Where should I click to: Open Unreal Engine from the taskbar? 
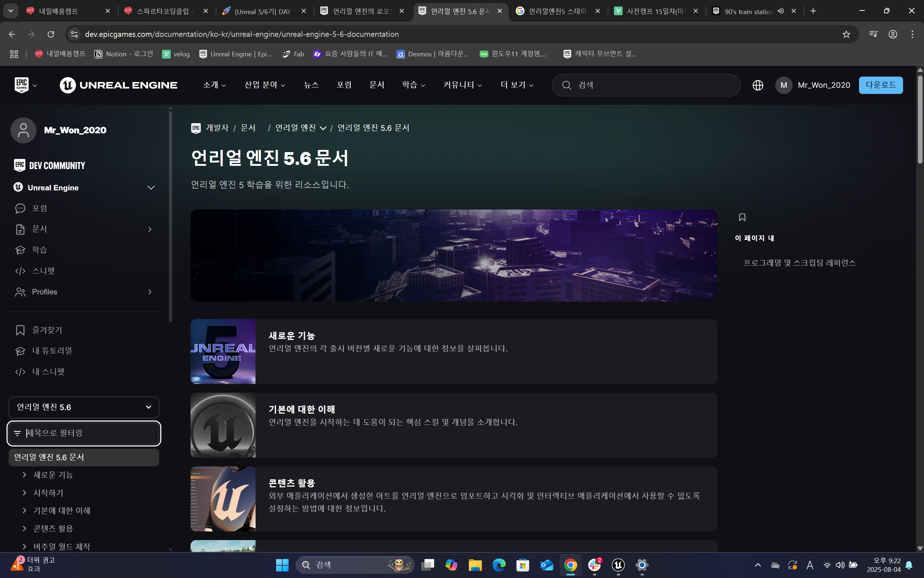[618, 565]
